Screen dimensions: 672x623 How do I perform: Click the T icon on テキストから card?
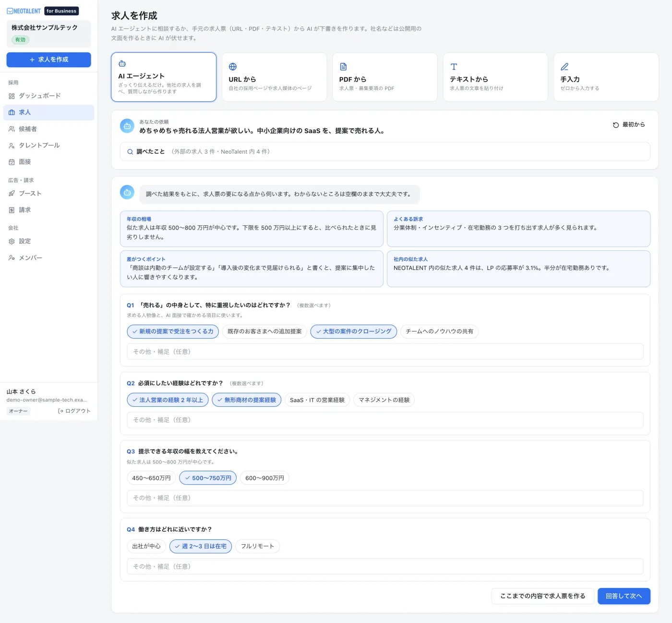pyautogui.click(x=454, y=67)
